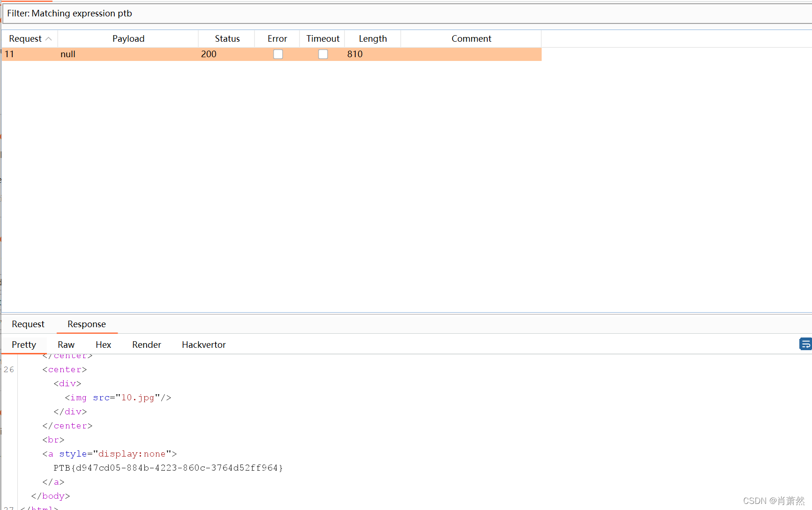
Task: Switch to Raw view
Action: tap(66, 345)
